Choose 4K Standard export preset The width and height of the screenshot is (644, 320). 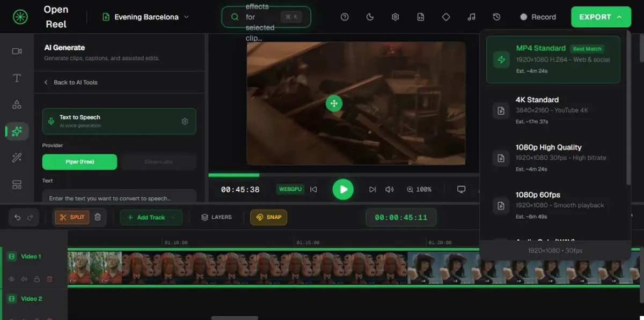coord(553,111)
